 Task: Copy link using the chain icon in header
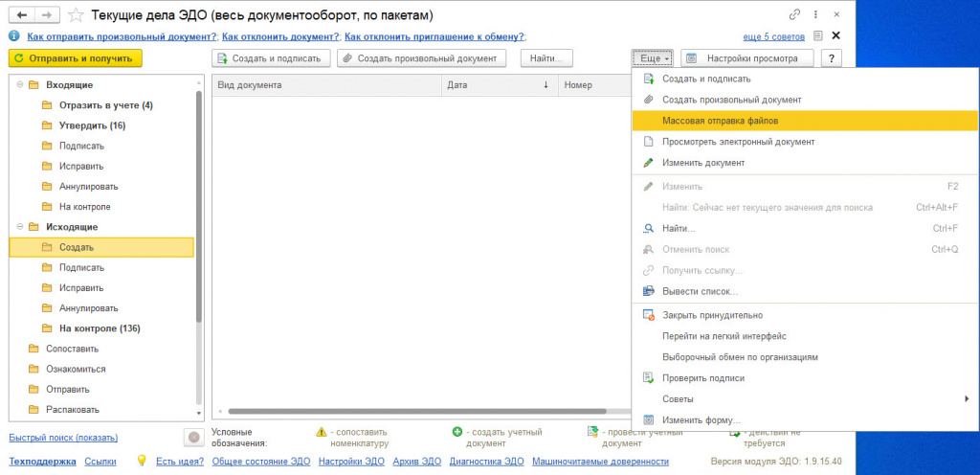coord(795,14)
